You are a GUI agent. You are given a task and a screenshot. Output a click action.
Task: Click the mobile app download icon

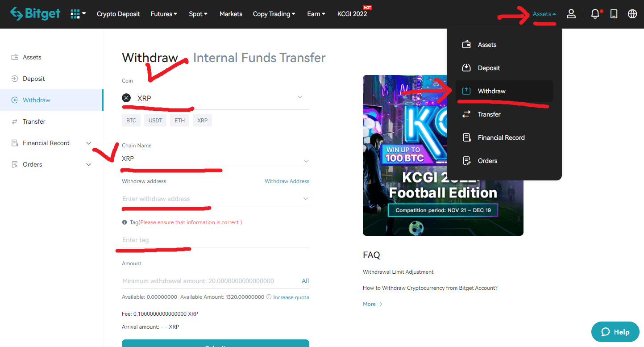click(614, 14)
